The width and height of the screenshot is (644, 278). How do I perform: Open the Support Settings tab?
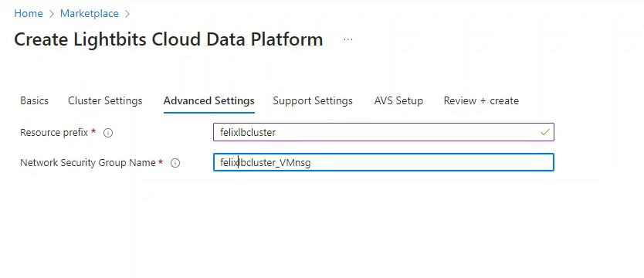coord(313,100)
